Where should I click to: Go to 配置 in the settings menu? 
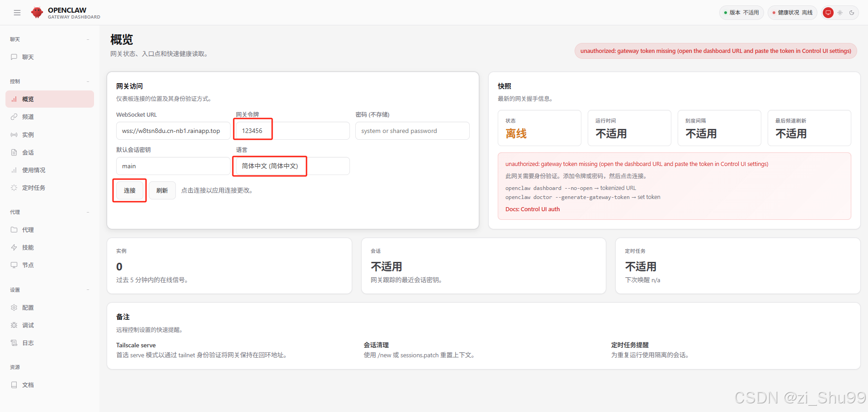click(x=28, y=308)
